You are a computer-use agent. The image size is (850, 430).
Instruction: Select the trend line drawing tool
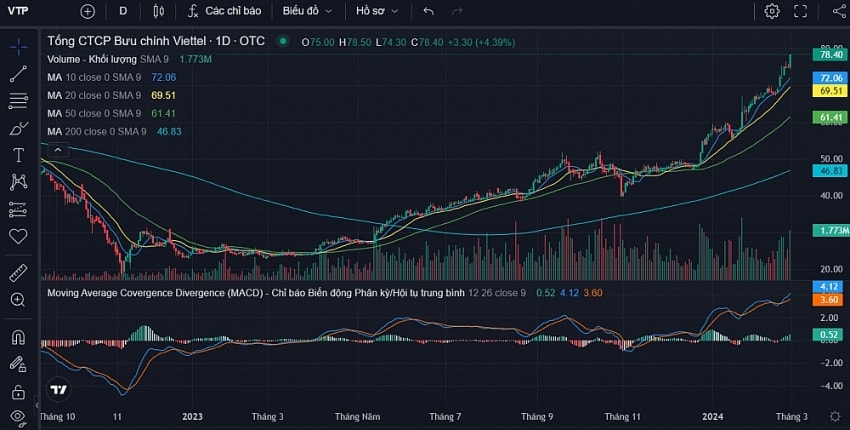(x=18, y=74)
